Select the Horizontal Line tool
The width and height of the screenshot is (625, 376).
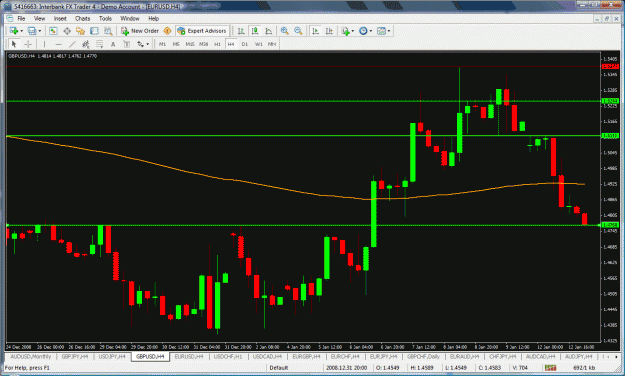[x=58, y=44]
